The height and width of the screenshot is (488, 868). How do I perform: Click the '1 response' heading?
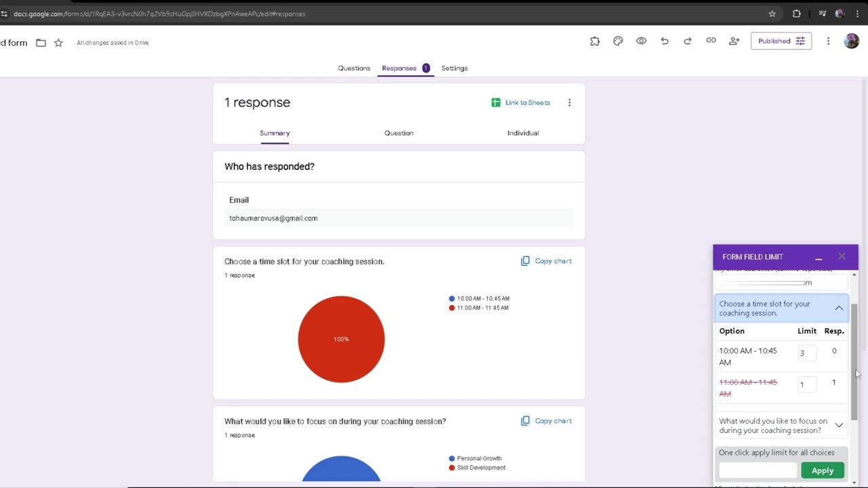click(x=257, y=102)
